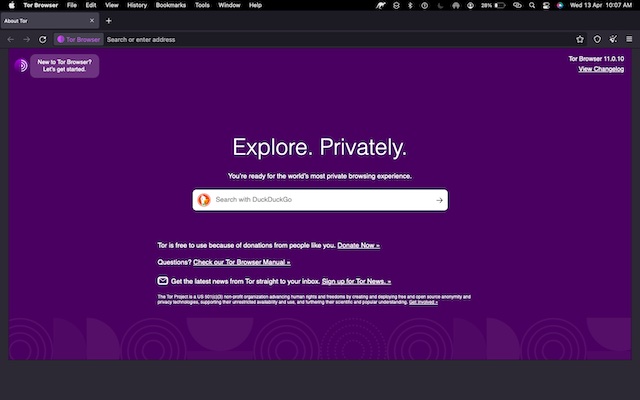Click the DuckDuckGo logo in search box

click(x=204, y=200)
